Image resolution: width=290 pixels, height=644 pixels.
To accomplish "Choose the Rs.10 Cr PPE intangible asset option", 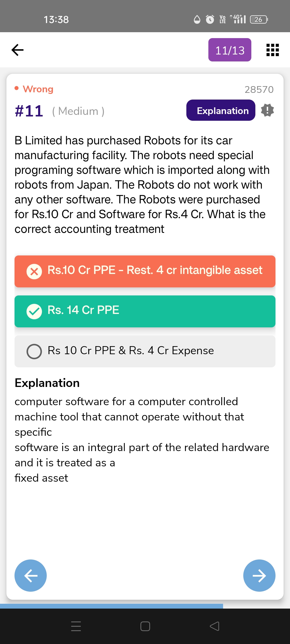I will [145, 271].
